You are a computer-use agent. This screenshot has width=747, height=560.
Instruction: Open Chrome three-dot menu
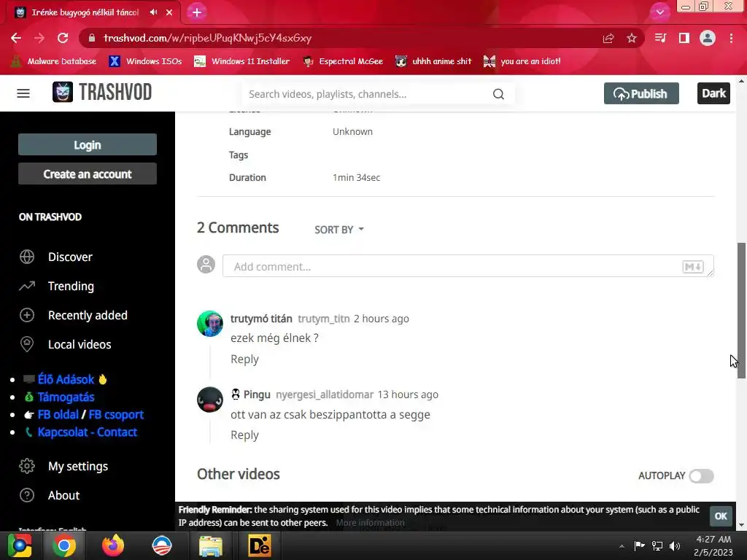click(731, 38)
